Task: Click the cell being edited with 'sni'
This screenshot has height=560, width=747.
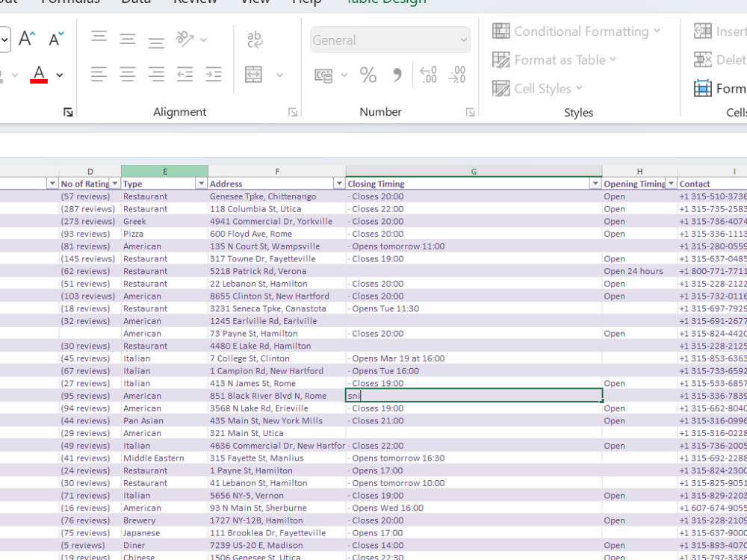Action: [474, 396]
